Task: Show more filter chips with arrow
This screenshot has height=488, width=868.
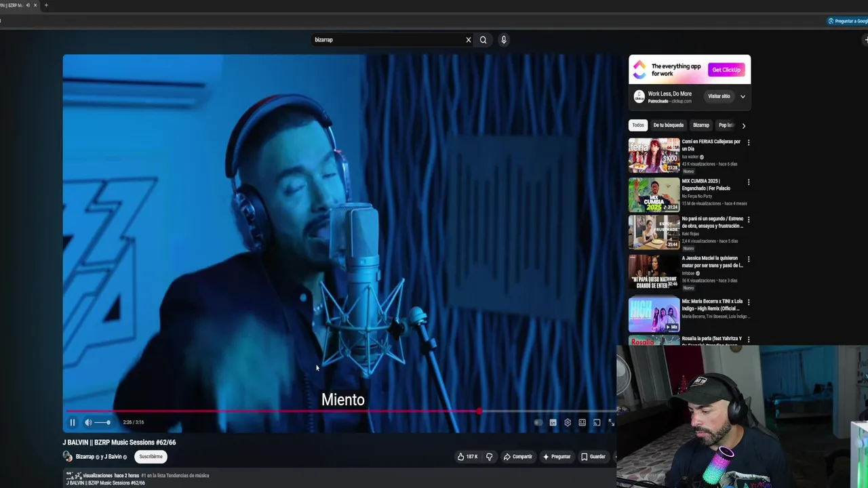Action: click(x=743, y=125)
